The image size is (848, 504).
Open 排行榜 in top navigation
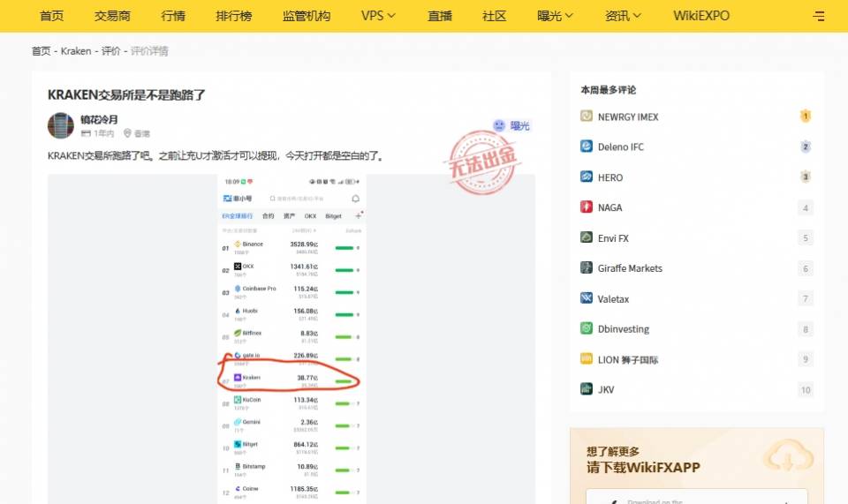pos(233,16)
